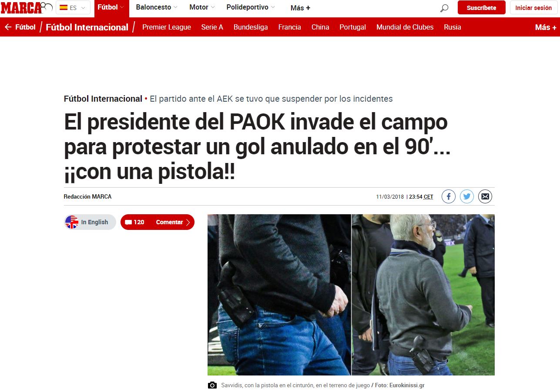Viewport: 560px width, 392px height.
Task: Click the back arrow next to Fútbol
Action: (x=8, y=27)
